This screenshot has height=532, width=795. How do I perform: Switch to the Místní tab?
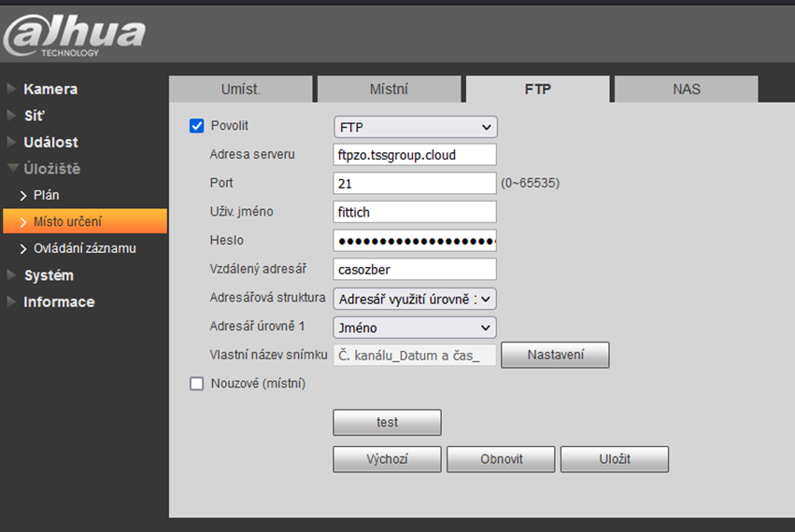pos(389,90)
